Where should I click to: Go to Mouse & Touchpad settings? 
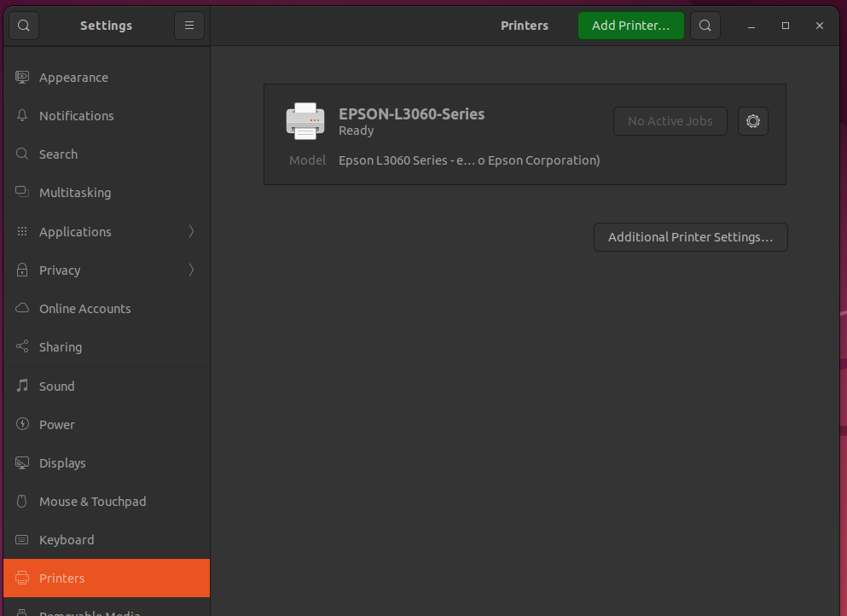[x=107, y=502]
